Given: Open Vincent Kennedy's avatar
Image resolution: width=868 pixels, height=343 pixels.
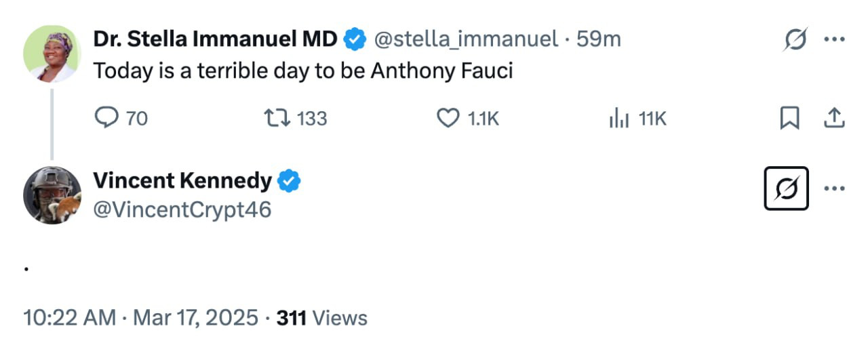Looking at the screenshot, I should tap(52, 195).
